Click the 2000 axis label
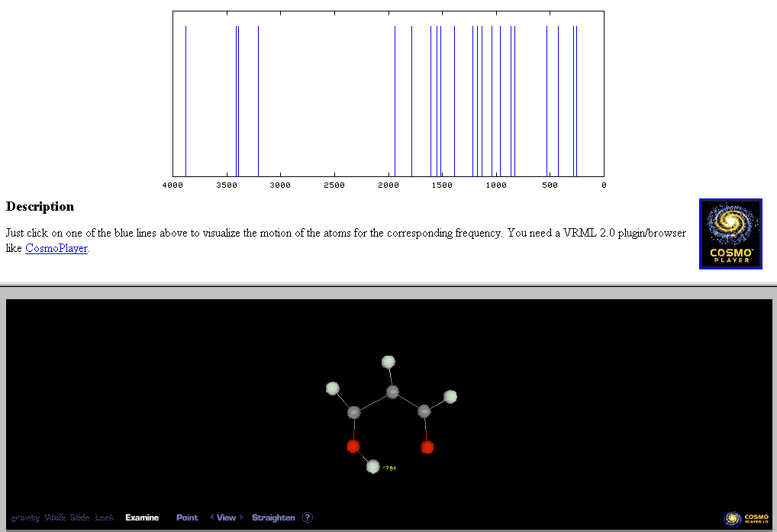The image size is (777, 532). pos(388,185)
